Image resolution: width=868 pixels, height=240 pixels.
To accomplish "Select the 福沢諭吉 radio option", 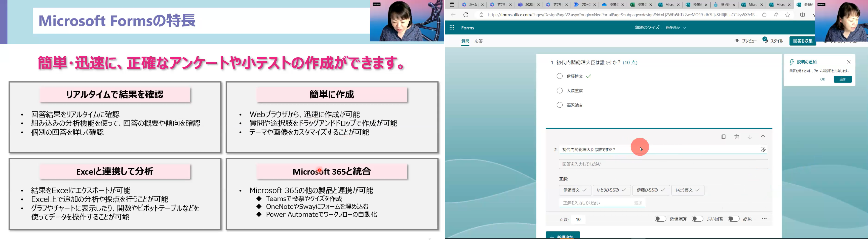I will 560,105.
